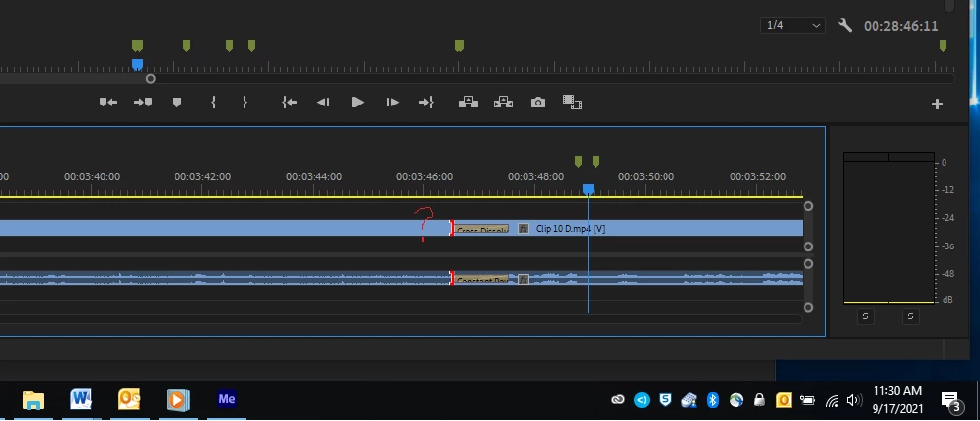Step forward one frame
980x421 pixels.
point(392,103)
